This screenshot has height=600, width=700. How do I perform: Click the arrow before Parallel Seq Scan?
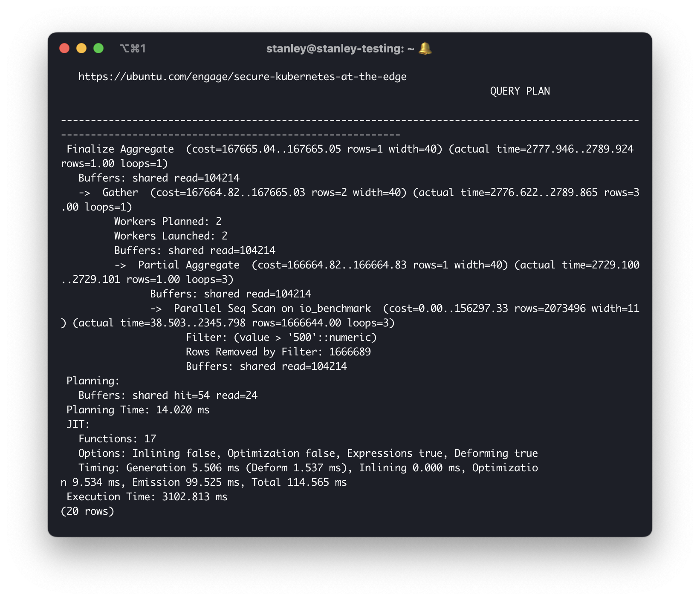click(156, 309)
